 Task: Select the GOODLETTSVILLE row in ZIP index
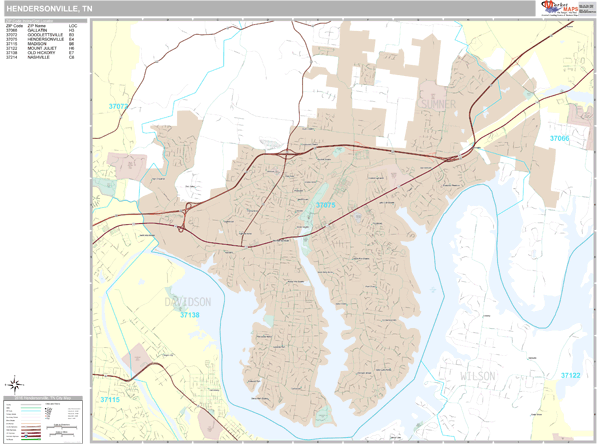(x=40, y=35)
